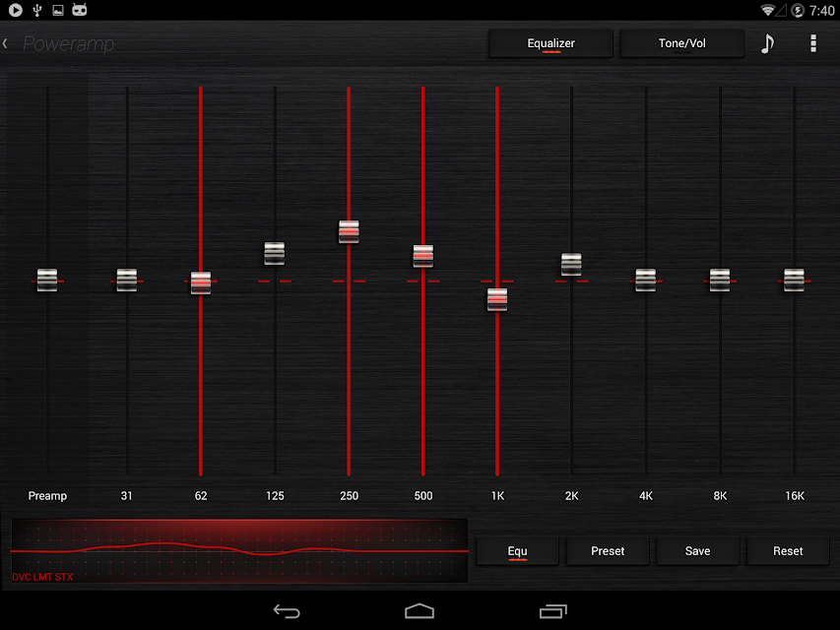Click the 125 Hz band slider knob
This screenshot has height=630, width=840.
(x=275, y=253)
